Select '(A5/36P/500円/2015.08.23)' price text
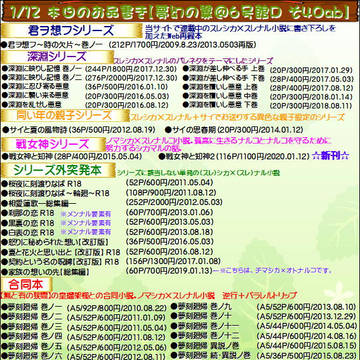360x360 pixels. pyautogui.click(x=306, y=355)
